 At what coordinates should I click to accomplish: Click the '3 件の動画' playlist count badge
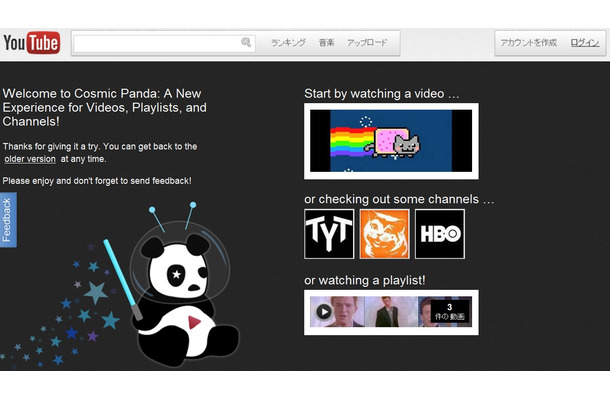point(450,312)
